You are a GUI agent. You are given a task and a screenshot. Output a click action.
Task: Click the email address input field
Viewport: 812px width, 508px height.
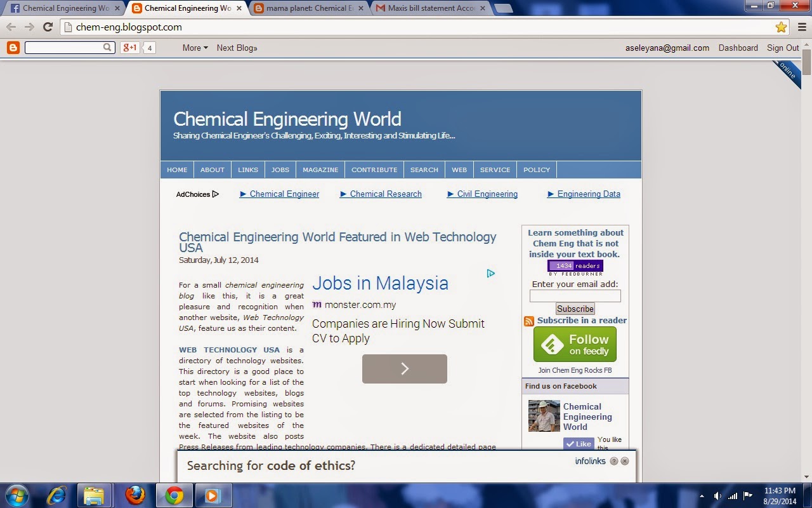575,296
